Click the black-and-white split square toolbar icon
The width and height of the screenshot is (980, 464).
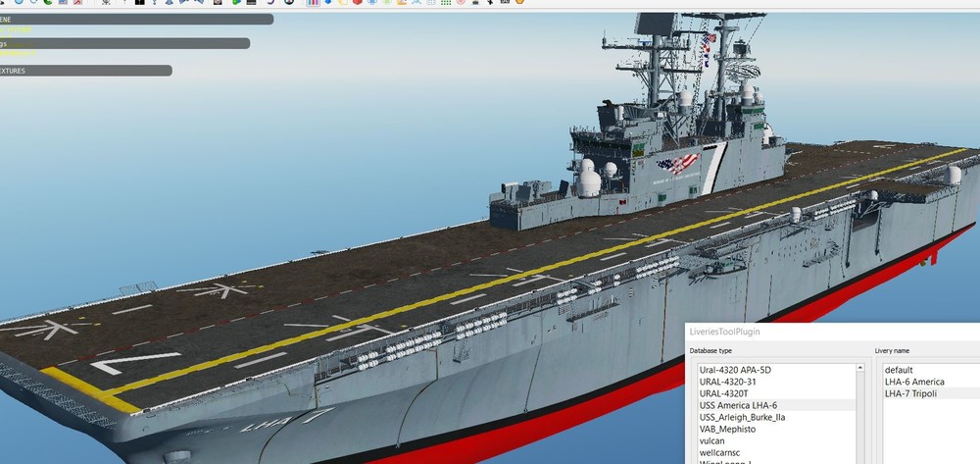click(x=140, y=3)
